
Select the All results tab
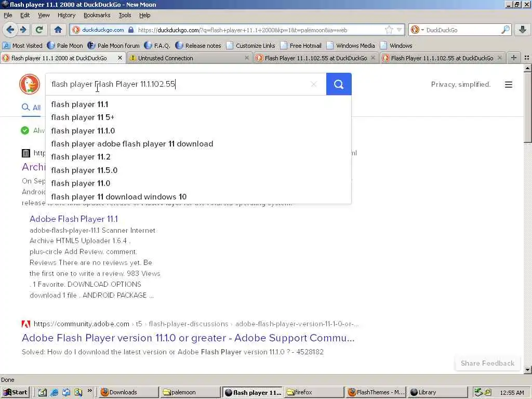pyautogui.click(x=31, y=108)
